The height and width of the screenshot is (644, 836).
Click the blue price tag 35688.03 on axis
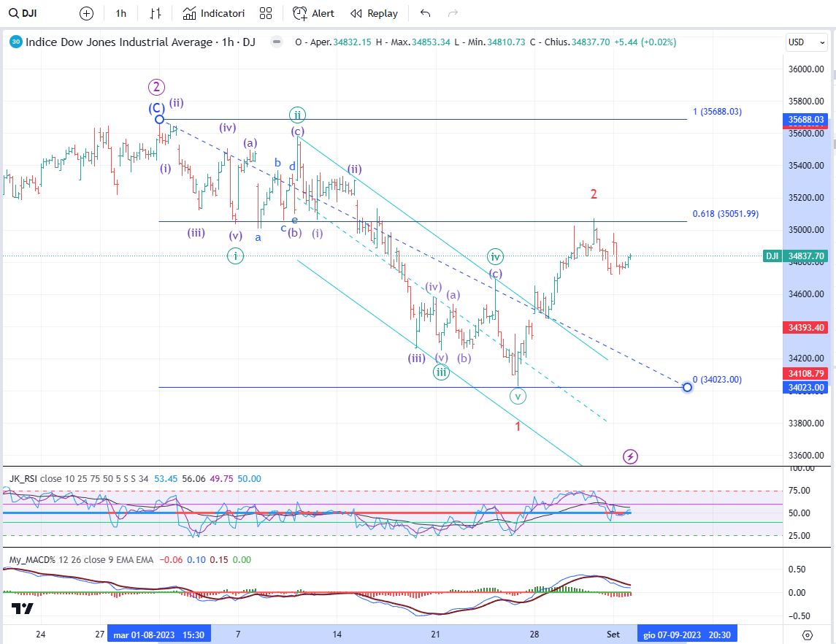[x=805, y=120]
